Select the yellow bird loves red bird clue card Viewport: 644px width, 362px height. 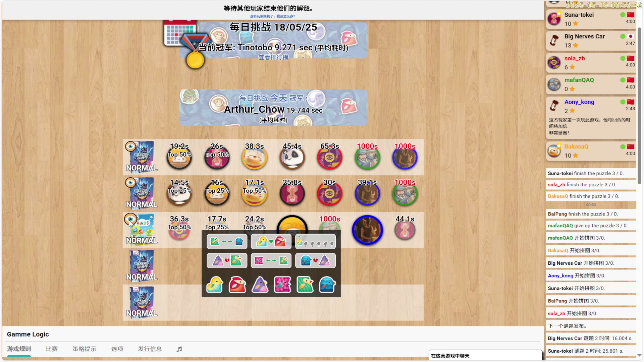point(271,241)
